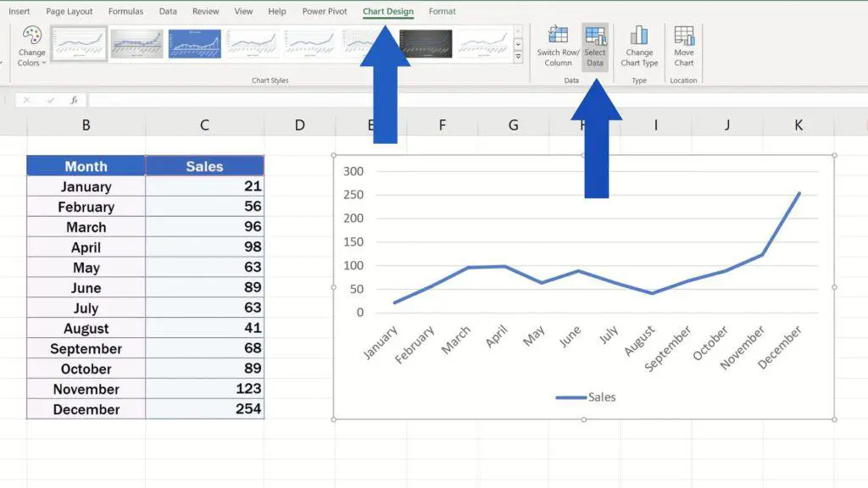Click the 300 label on chart vertical axis
This screenshot has height=488, width=868.
click(353, 171)
